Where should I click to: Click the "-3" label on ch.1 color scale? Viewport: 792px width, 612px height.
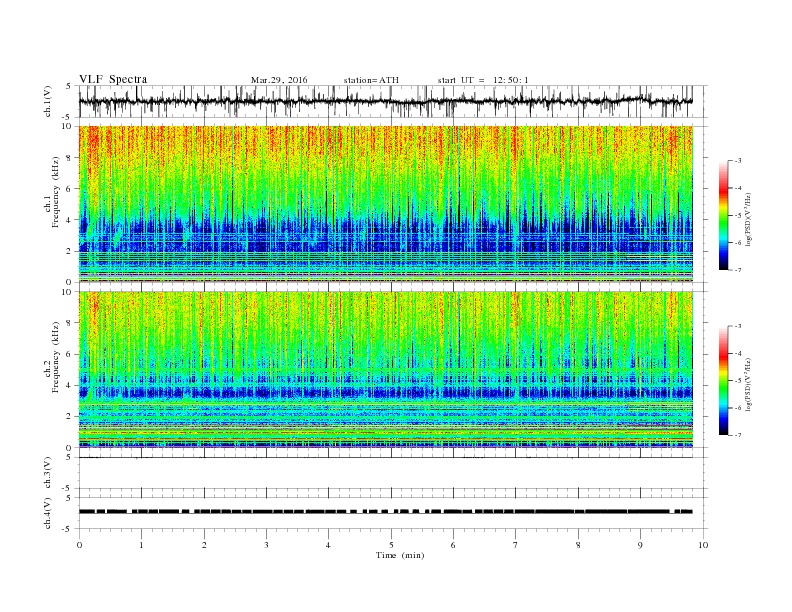click(737, 161)
